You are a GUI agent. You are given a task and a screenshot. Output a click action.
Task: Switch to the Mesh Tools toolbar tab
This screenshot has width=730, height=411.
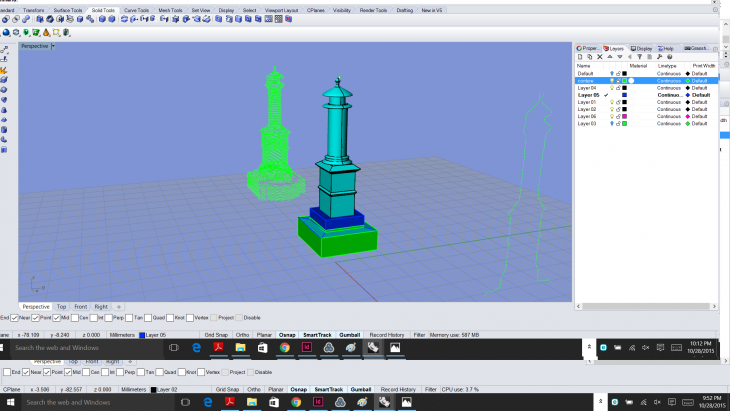(171, 10)
